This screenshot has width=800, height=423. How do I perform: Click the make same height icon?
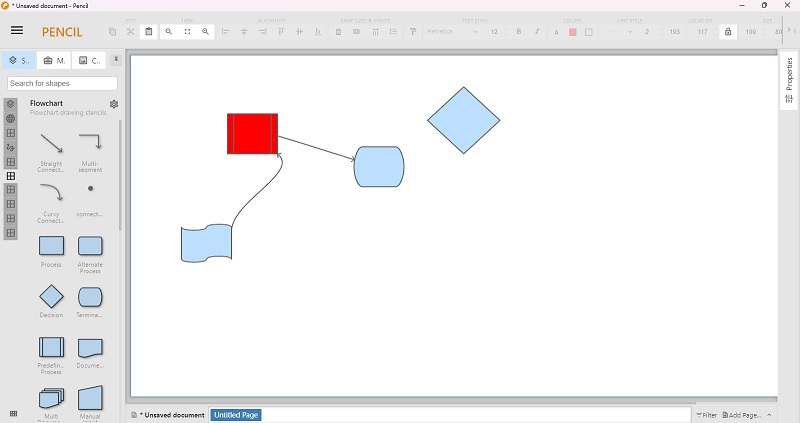(357, 32)
